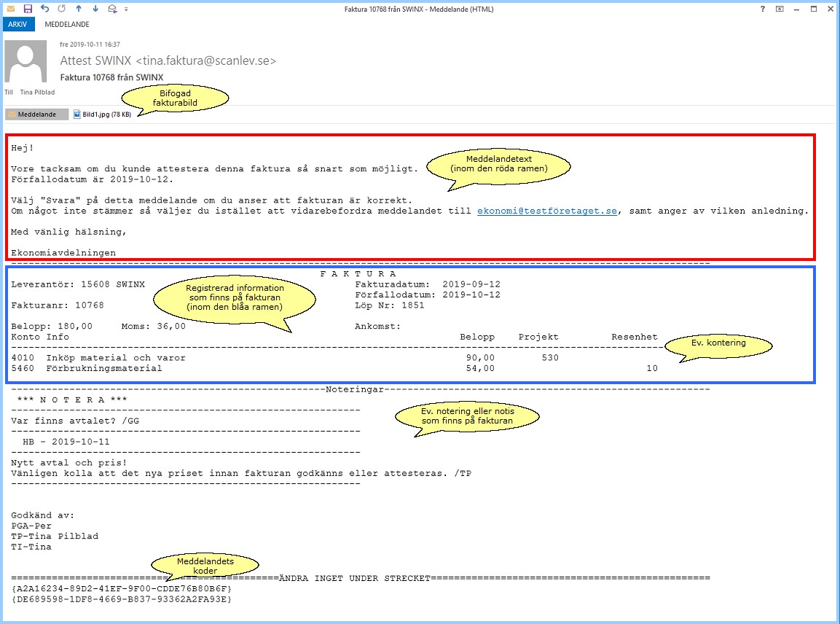Switch to the MEDDELANDE ribbon tab
The width and height of the screenshot is (840, 624).
pos(67,24)
